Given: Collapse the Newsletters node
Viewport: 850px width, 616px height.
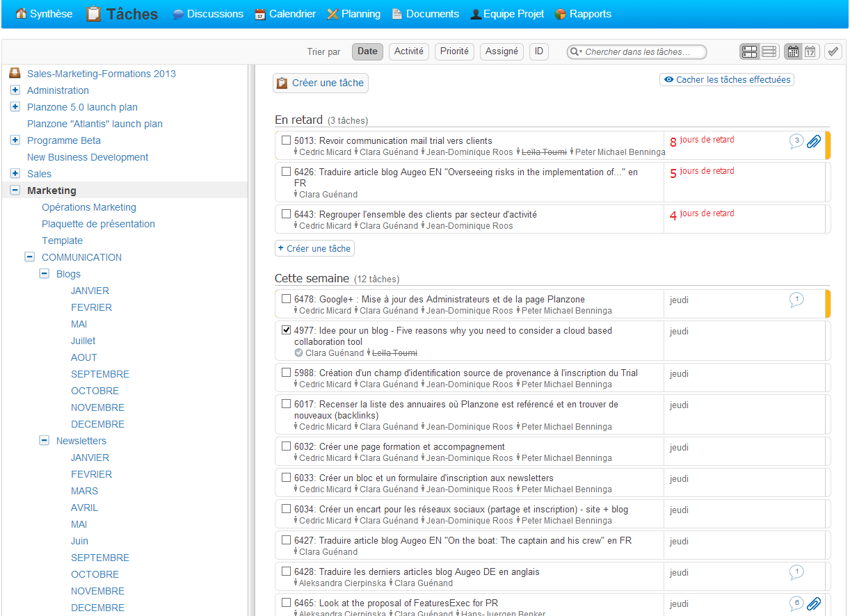Looking at the screenshot, I should [45, 440].
